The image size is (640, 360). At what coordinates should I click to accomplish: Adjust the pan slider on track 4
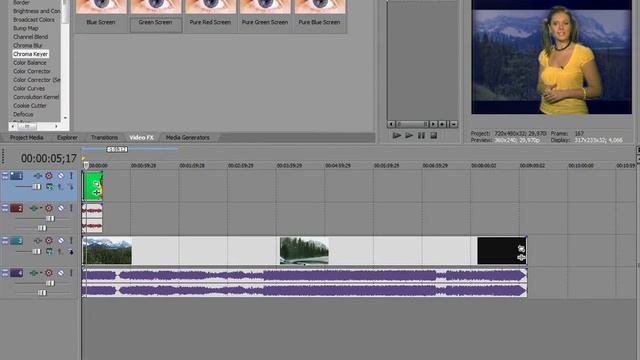pos(42,292)
